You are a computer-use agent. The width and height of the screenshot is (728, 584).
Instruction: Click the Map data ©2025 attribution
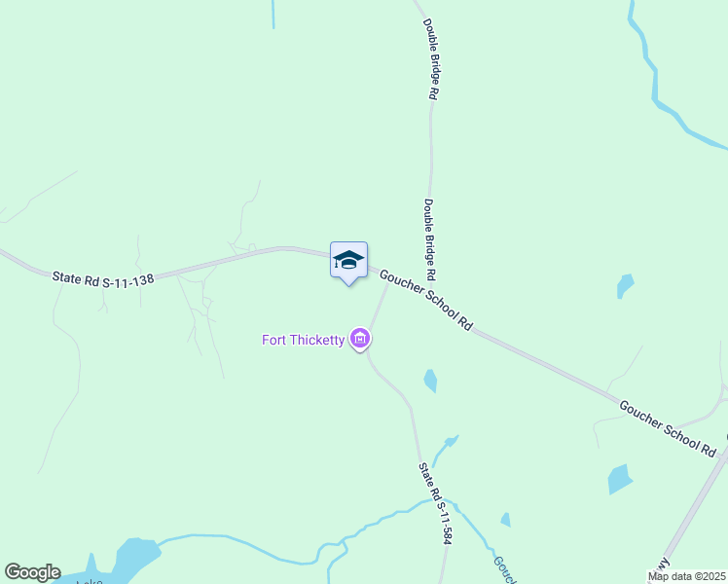(687, 577)
